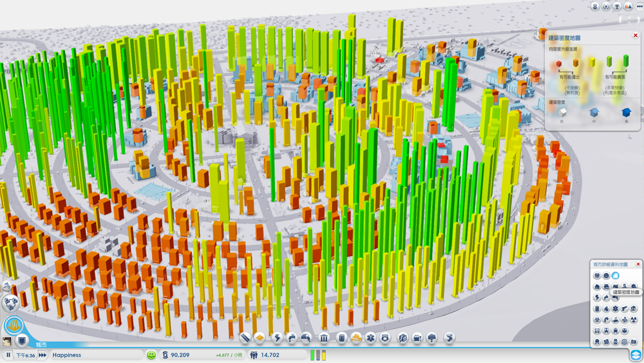Open the Water faucet menu in bottom toolbar

292,338
